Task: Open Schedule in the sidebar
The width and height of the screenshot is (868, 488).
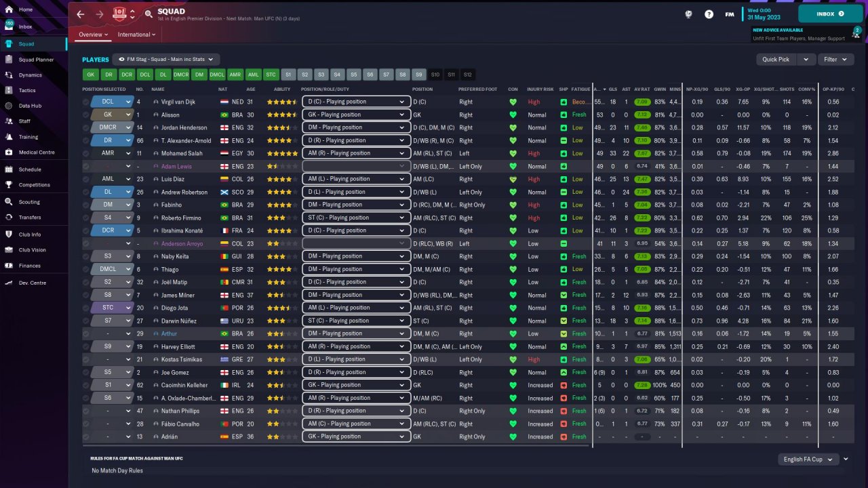Action: (x=30, y=169)
